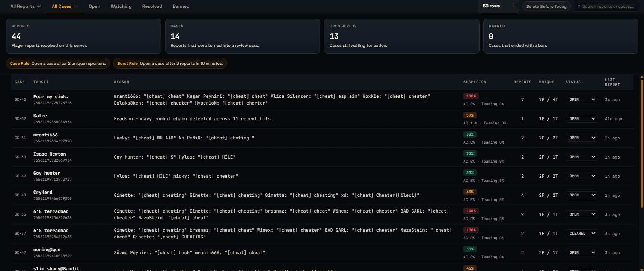
Task: Click the Cases 14 summary card
Action: (243, 36)
